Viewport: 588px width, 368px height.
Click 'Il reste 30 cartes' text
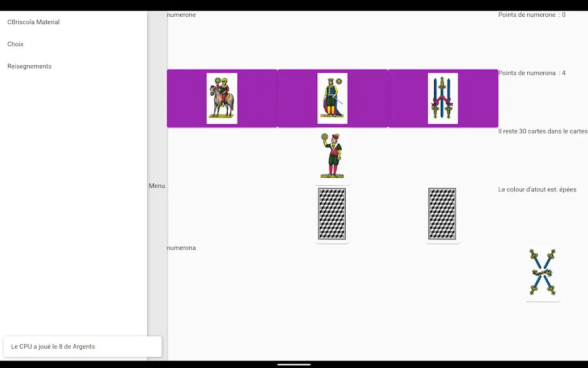(x=543, y=131)
